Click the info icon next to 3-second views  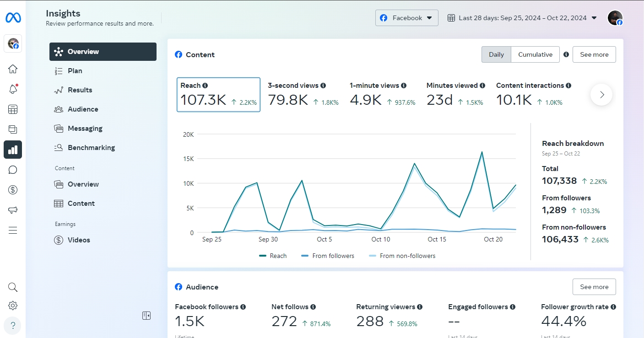pyautogui.click(x=323, y=86)
